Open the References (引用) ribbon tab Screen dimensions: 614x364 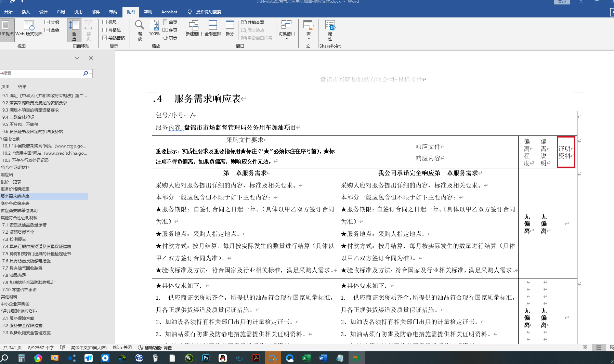[78, 12]
